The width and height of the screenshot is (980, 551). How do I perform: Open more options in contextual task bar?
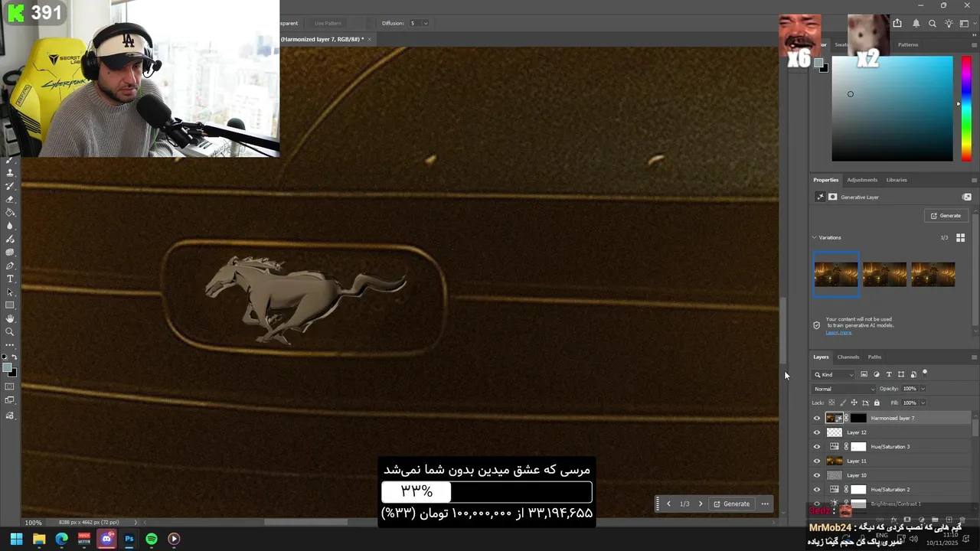[765, 504]
